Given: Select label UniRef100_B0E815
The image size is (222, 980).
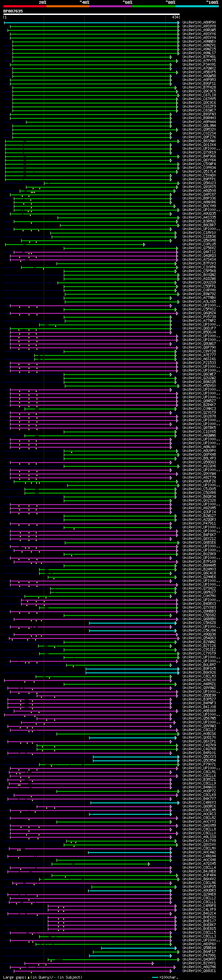Looking at the screenshot, I should pyautogui.click(x=199, y=929).
